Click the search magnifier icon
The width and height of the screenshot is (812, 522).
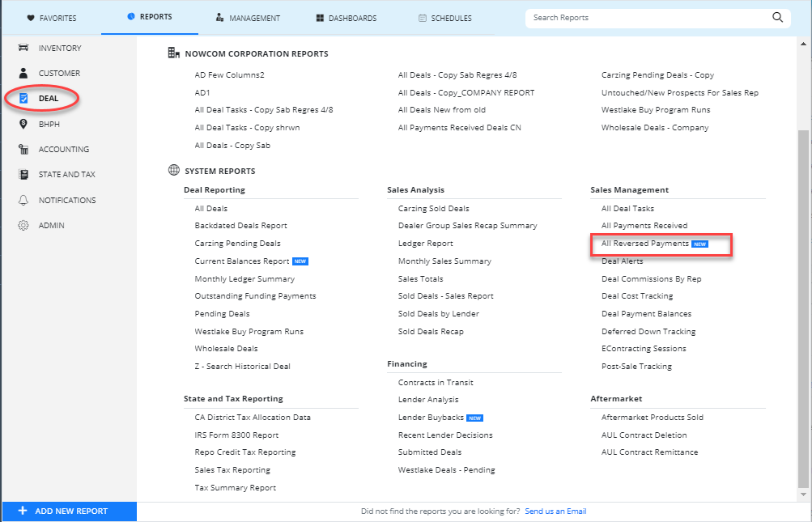pyautogui.click(x=777, y=17)
